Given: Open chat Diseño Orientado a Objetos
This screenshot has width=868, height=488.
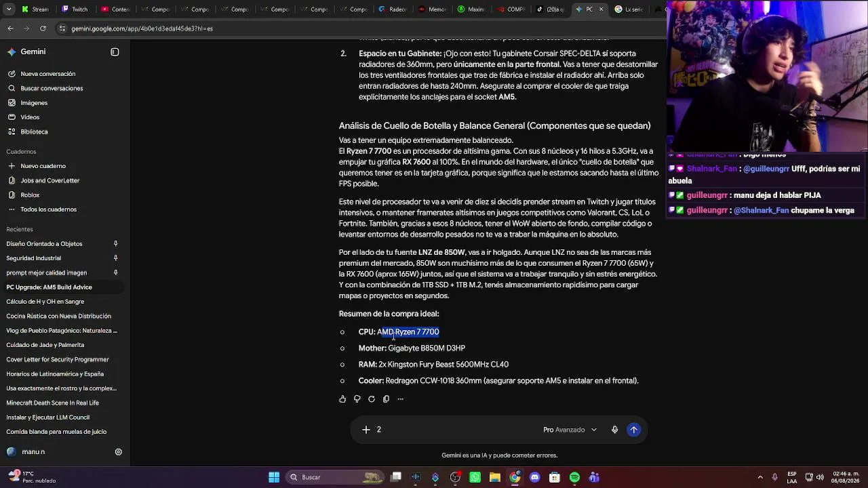Looking at the screenshot, I should [44, 244].
